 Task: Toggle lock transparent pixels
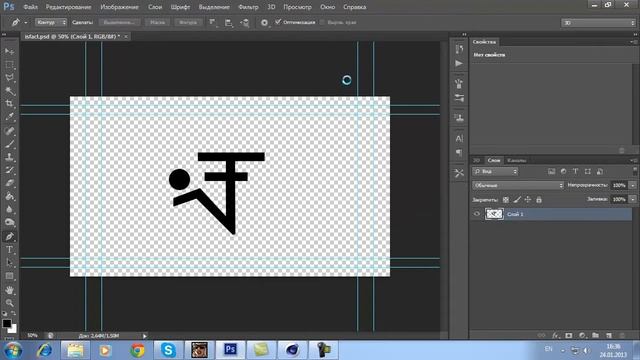point(506,200)
